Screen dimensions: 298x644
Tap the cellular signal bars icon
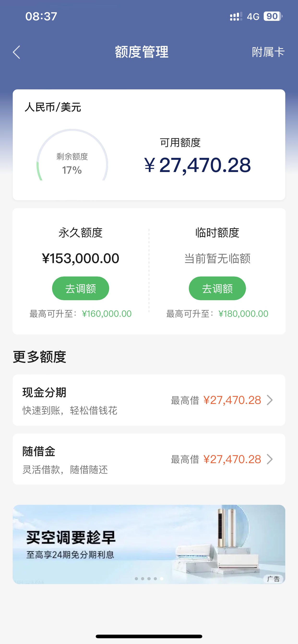[x=236, y=17]
